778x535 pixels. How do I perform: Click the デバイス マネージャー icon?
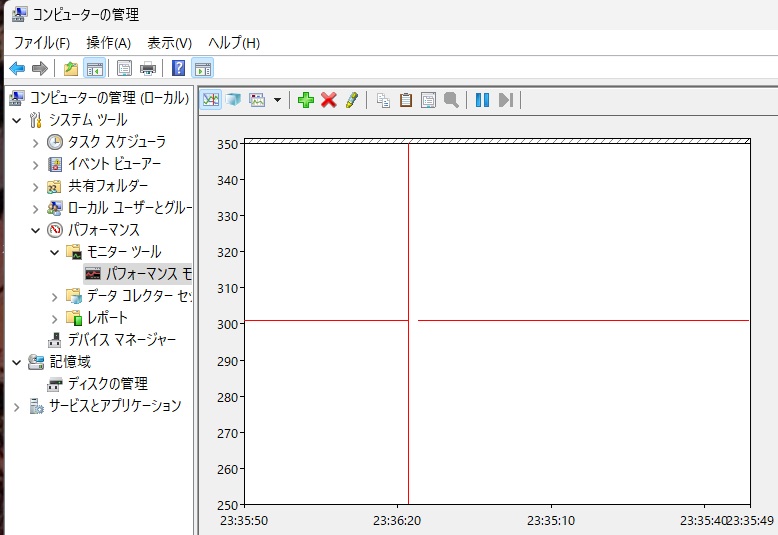tap(55, 340)
